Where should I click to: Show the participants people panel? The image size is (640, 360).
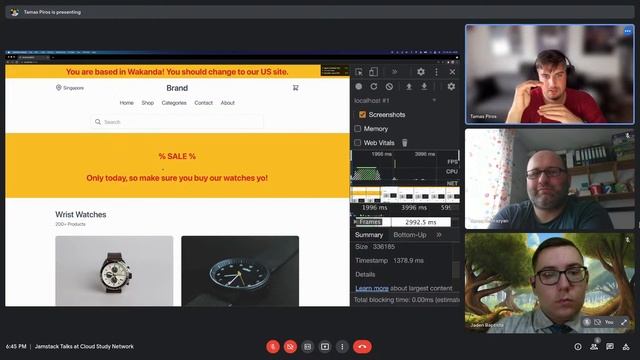594,347
